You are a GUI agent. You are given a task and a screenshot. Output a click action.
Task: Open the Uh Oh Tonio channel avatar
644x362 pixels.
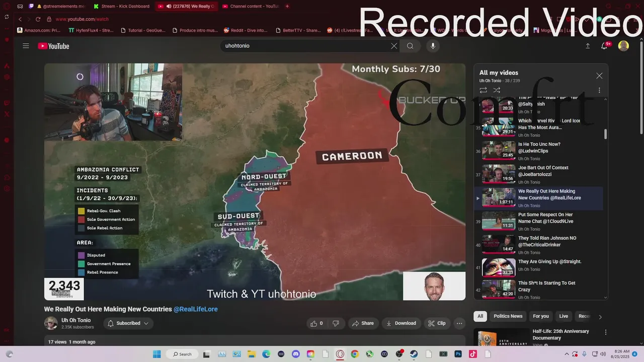tap(51, 323)
